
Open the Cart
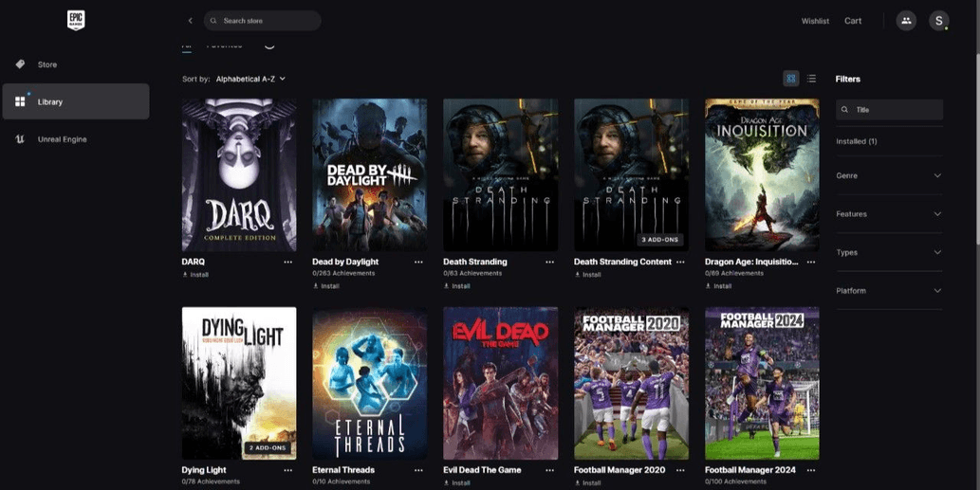[x=853, y=21]
